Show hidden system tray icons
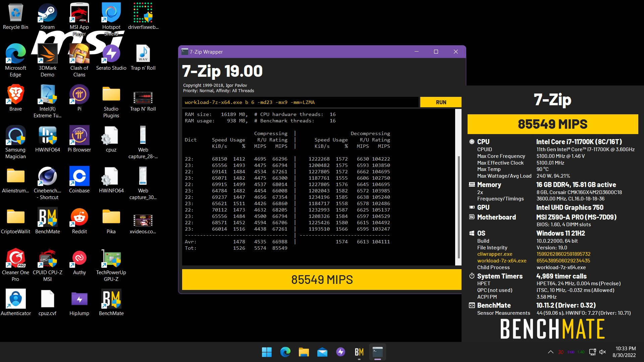This screenshot has height=362, width=644. tap(550, 352)
